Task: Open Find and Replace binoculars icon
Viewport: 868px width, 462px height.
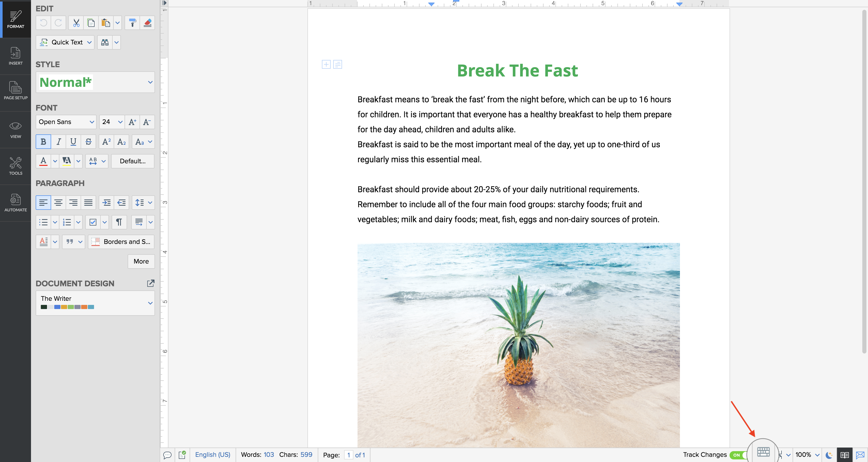Action: tap(105, 42)
